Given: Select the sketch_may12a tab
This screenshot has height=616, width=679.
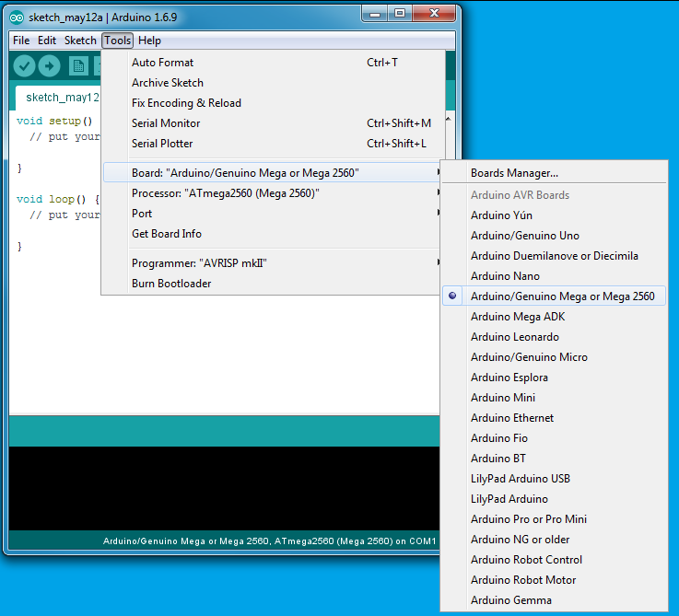Looking at the screenshot, I should [x=62, y=97].
